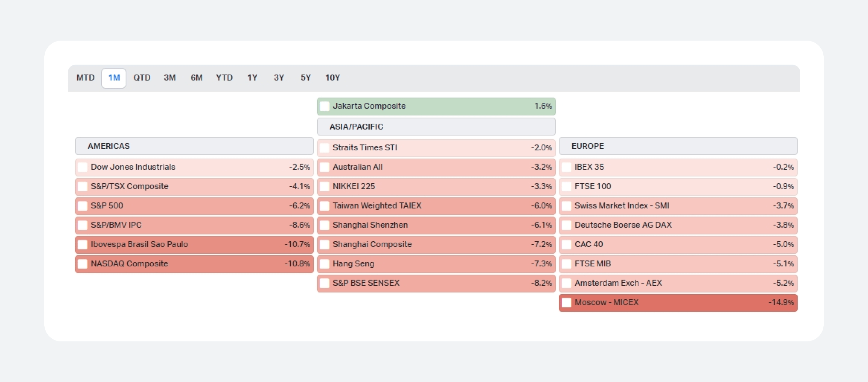Select the S&P/TSX Composite -4.1% value

299,186
